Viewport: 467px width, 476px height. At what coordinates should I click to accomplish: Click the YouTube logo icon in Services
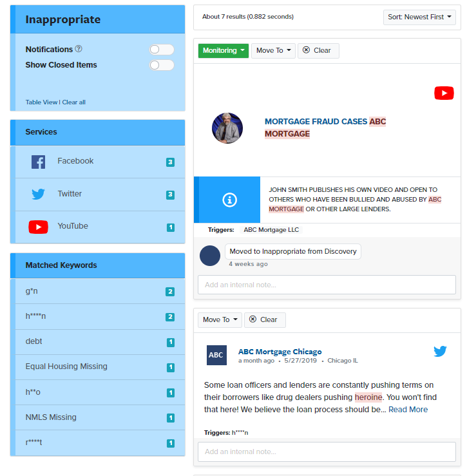click(x=38, y=227)
